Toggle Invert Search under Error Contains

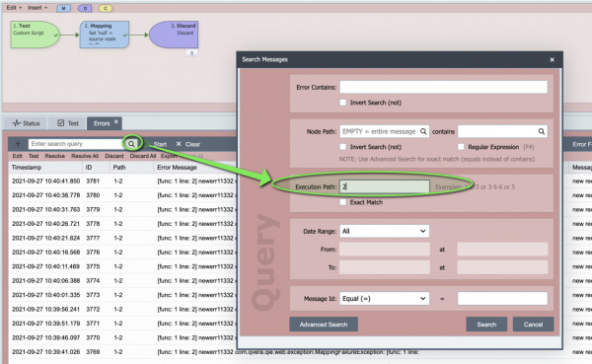342,103
